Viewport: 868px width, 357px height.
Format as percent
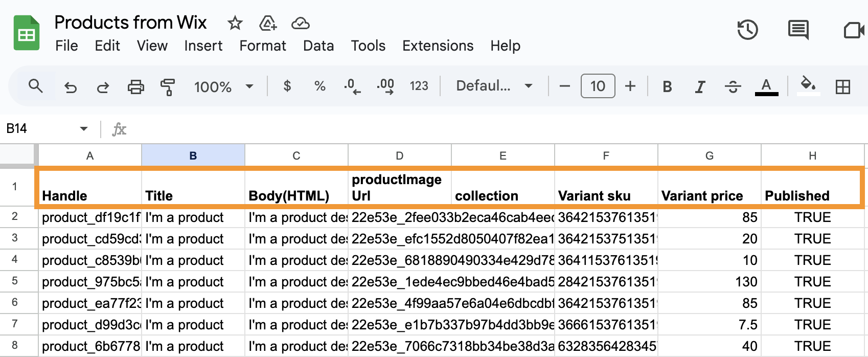click(320, 86)
